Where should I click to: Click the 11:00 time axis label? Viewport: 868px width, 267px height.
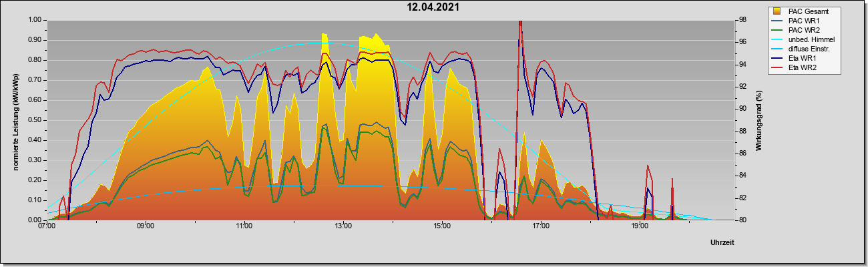(244, 226)
